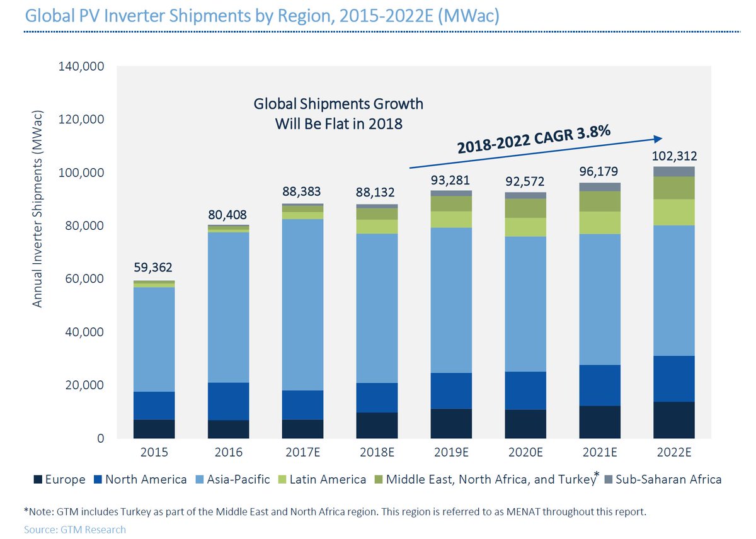The image size is (756, 539).
Task: Click the Asia-Pacific segment of the 2015 bar
Action: coord(154,339)
